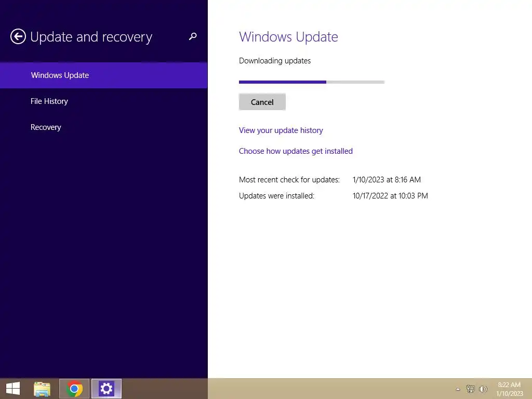Click the download progress bar
This screenshot has height=399, width=532.
312,82
